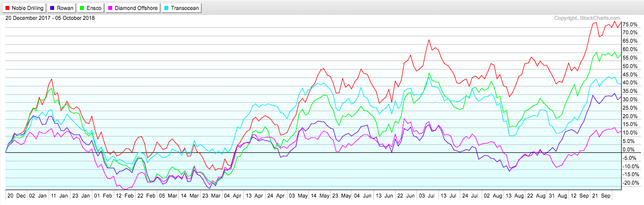Toggle the Ensco legend button

pos(91,8)
